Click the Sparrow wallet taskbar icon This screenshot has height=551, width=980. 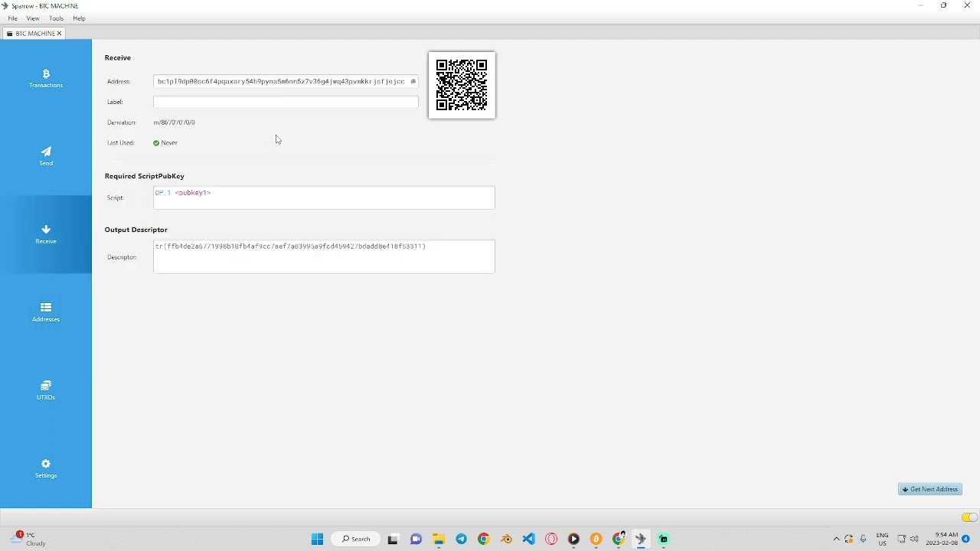[x=641, y=539]
